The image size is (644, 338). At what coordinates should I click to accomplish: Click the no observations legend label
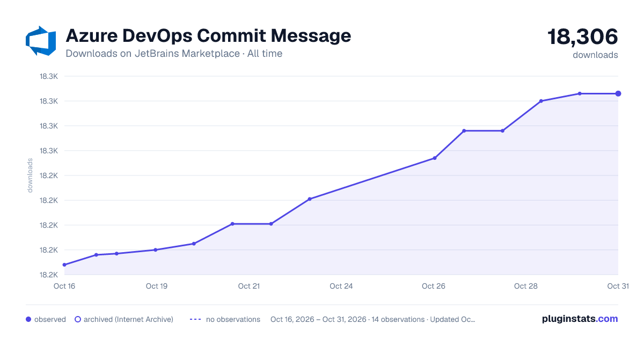(233, 319)
